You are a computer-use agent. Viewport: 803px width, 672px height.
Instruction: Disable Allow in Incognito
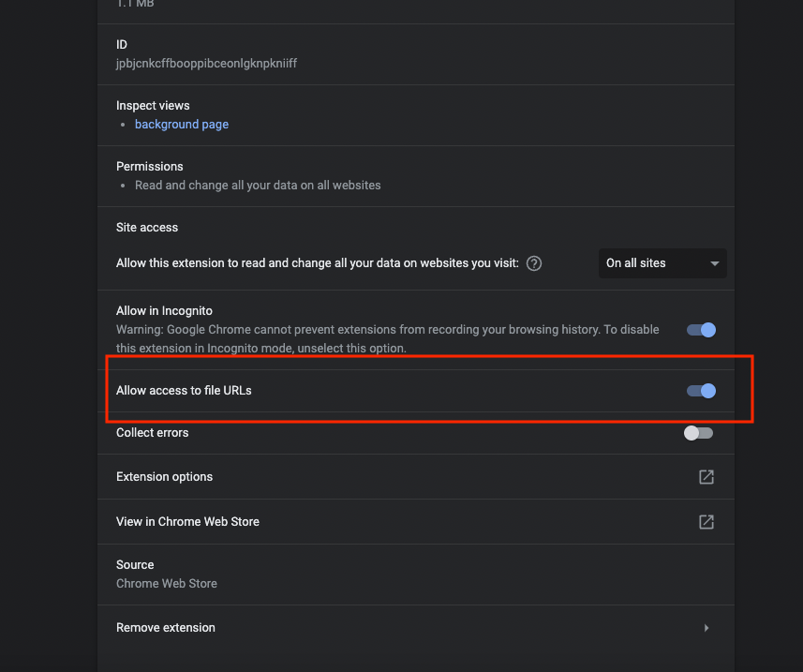pyautogui.click(x=700, y=330)
